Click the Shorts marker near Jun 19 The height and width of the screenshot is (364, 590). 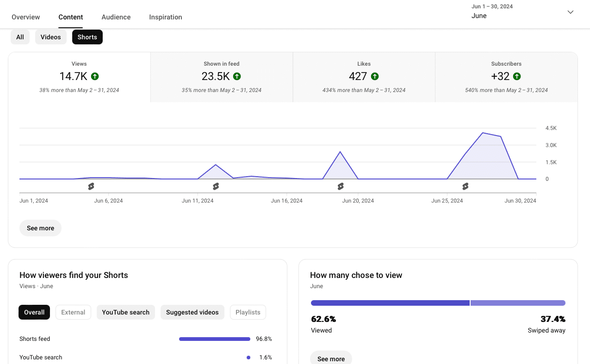[x=341, y=186]
